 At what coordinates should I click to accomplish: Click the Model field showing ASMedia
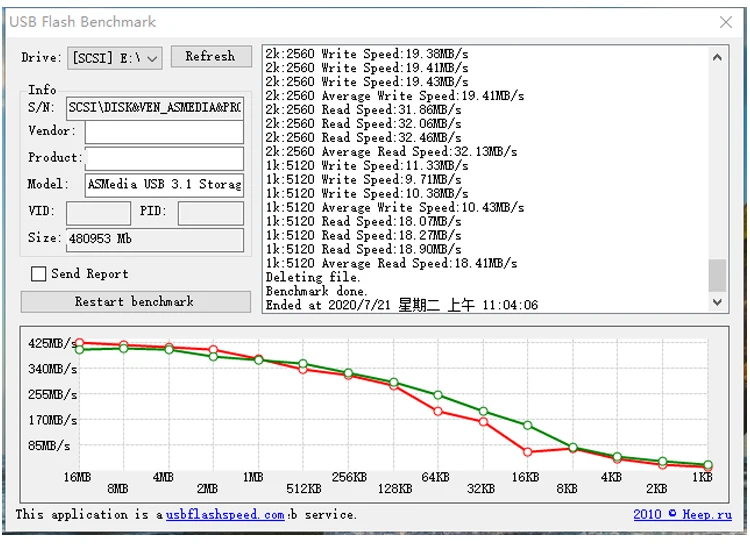pos(164,185)
